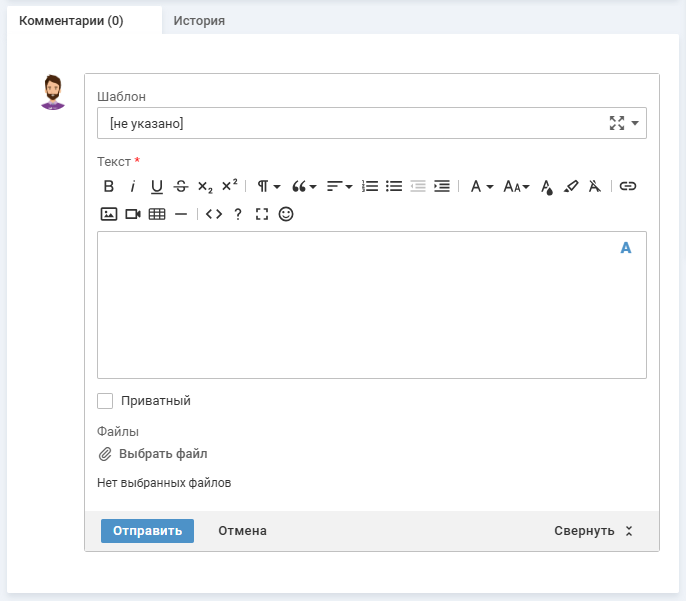686x601 pixels.
Task: Select the Комментарии (0) tab
Action: point(71,20)
